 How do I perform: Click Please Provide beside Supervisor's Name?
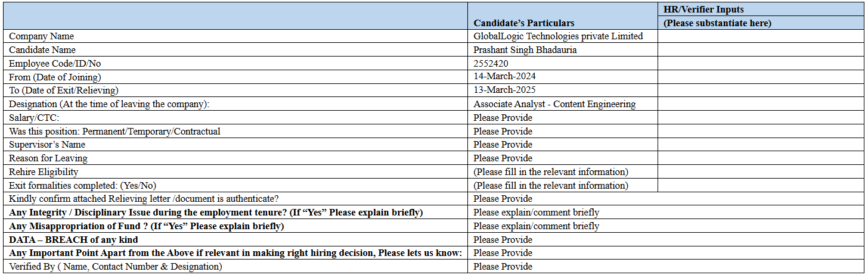[503, 145]
